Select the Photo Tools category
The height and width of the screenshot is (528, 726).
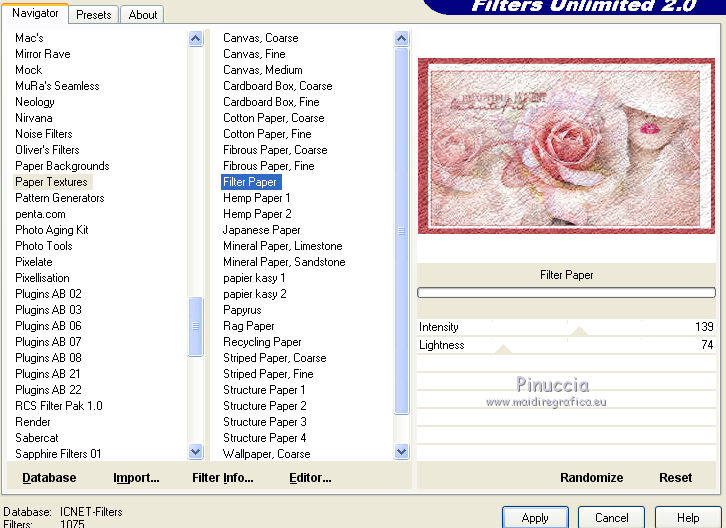click(44, 246)
